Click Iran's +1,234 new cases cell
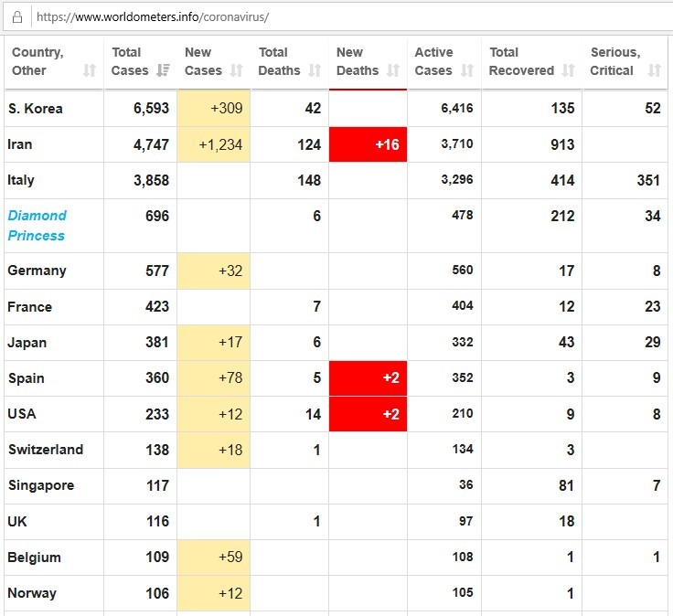Screen dimensions: 673x616 click(214, 144)
